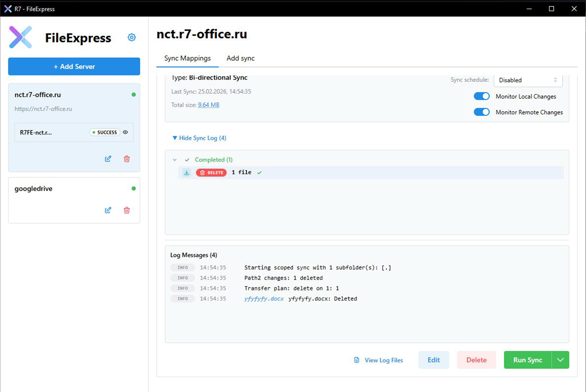Click pencil edit icon on googledrive card
The image size is (586, 392).
(108, 210)
